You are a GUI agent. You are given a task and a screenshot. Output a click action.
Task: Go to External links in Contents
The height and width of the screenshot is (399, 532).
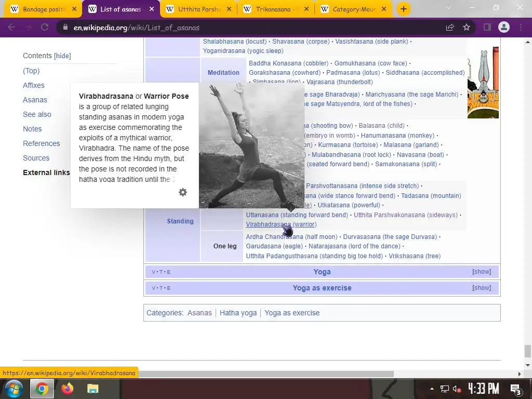[x=46, y=172]
